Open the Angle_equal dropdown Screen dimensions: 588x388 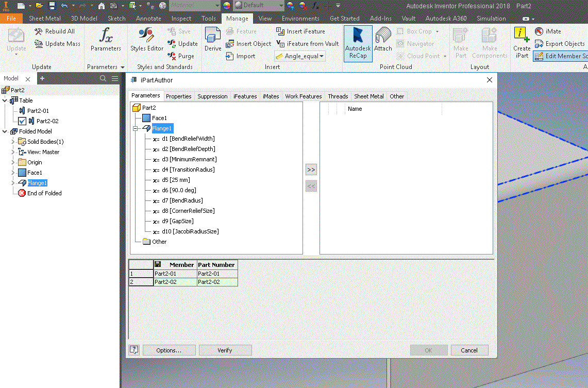point(322,56)
